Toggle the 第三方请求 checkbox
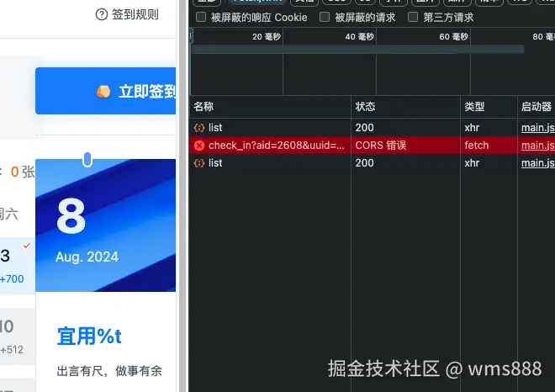555x392 pixels. coord(413,17)
